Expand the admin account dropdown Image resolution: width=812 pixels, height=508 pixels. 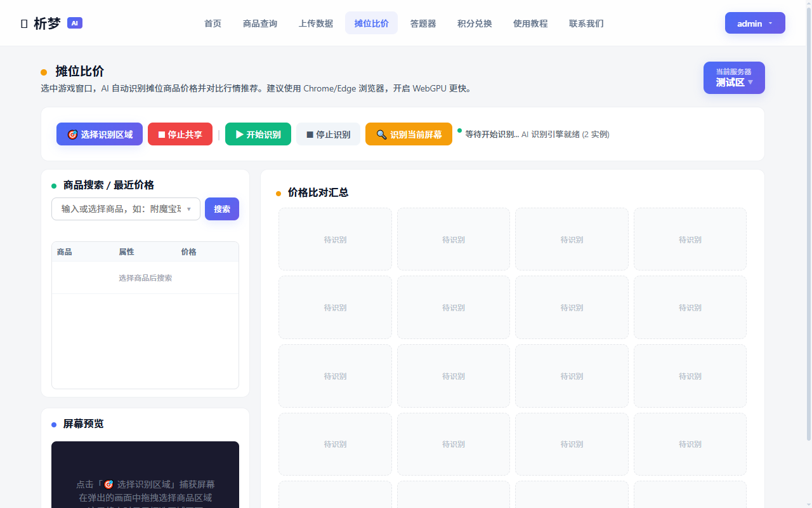pos(755,23)
